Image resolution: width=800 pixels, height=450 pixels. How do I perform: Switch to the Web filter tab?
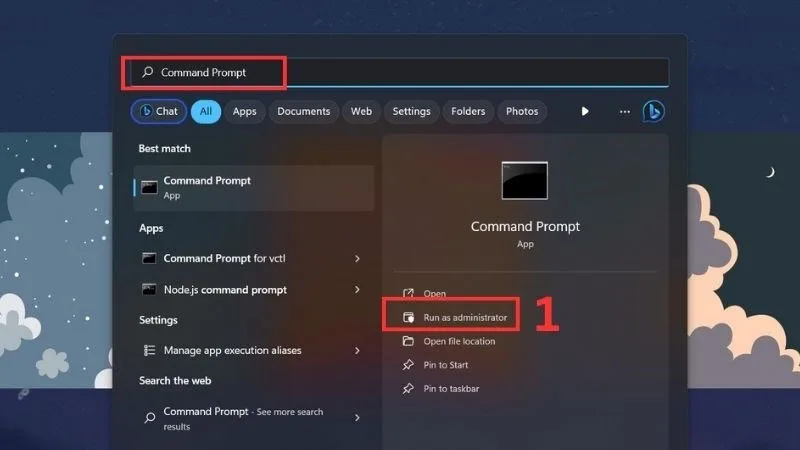pyautogui.click(x=361, y=111)
